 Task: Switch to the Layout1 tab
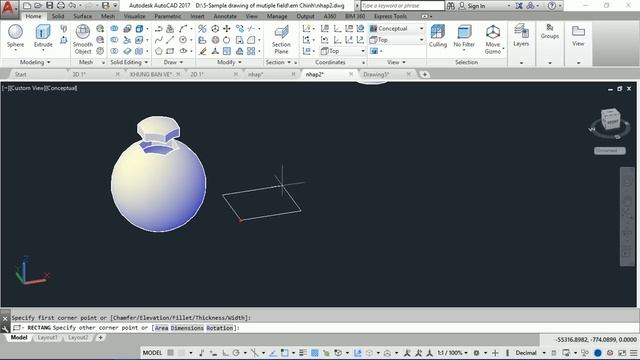pyautogui.click(x=47, y=338)
